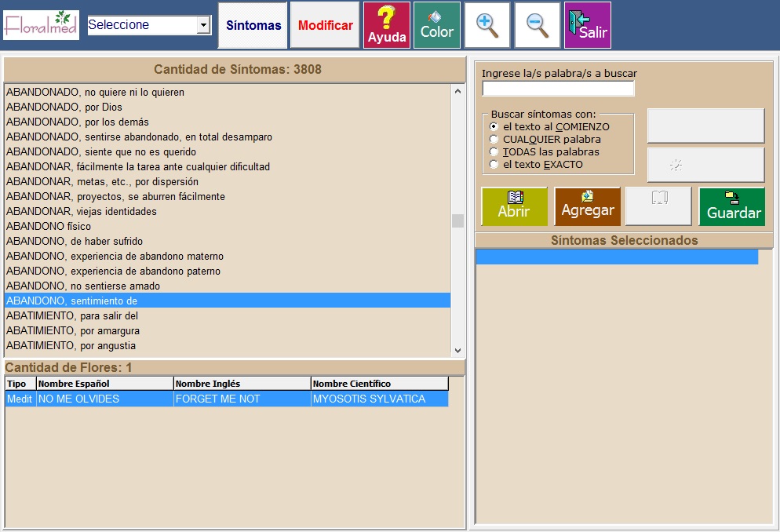The image size is (780, 532).
Task: Select 'ABANDONO, experiencia de abandono materno'
Action: [x=228, y=256]
